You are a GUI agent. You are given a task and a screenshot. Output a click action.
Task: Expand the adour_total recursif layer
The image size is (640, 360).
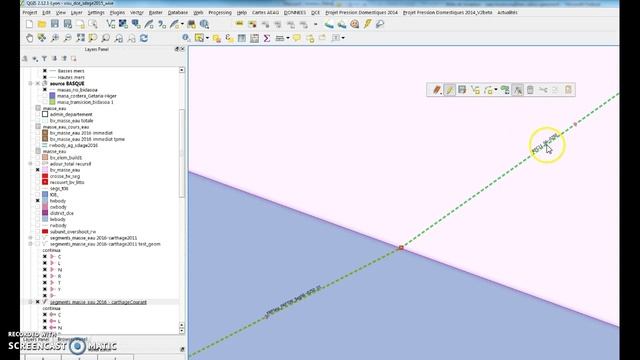[30, 164]
